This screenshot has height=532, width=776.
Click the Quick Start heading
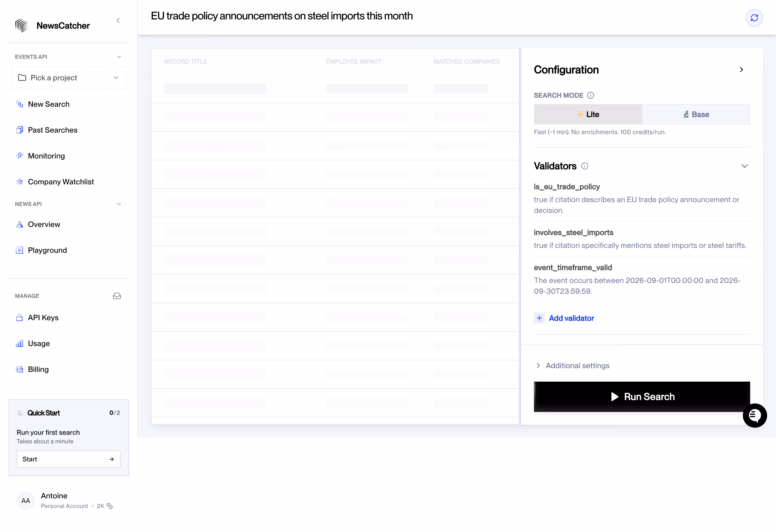(43, 413)
